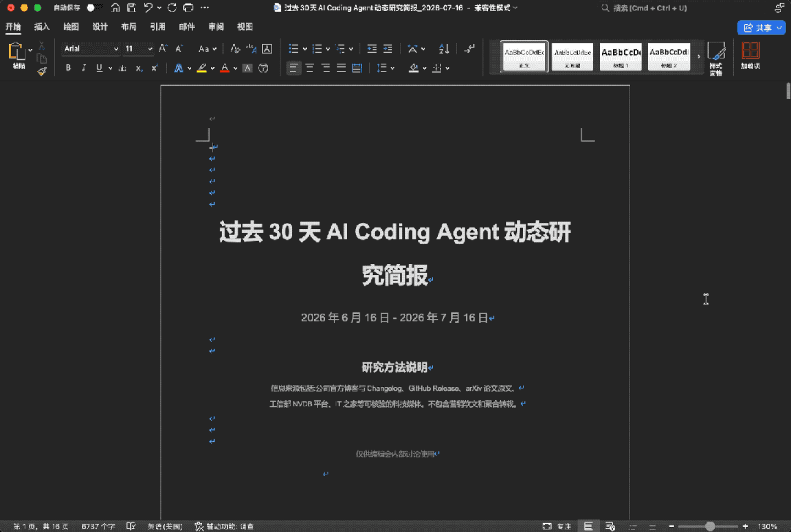Expand the multilevel list dropdown arrow
The height and width of the screenshot is (532, 791).
pyautogui.click(x=351, y=49)
